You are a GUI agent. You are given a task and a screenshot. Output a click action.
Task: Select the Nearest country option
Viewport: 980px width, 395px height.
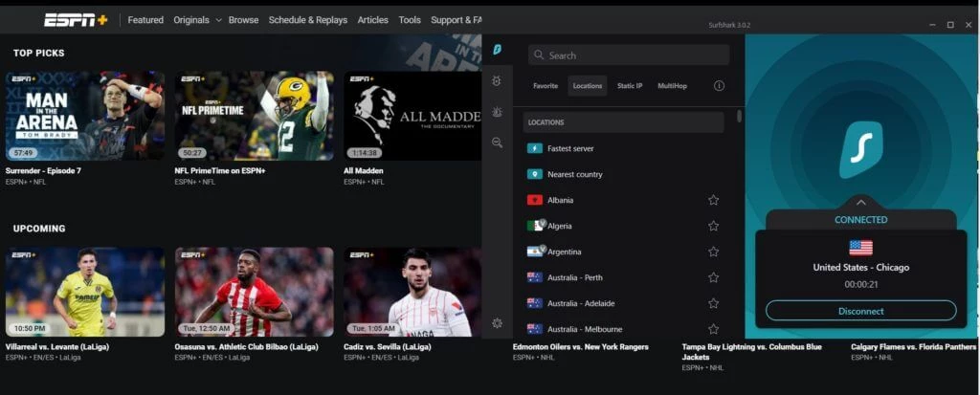(x=623, y=174)
